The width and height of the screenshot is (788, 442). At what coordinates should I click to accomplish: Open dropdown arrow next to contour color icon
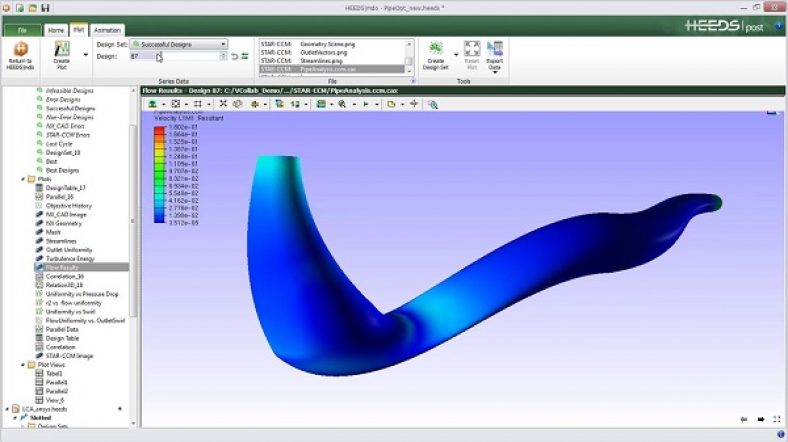[332, 104]
